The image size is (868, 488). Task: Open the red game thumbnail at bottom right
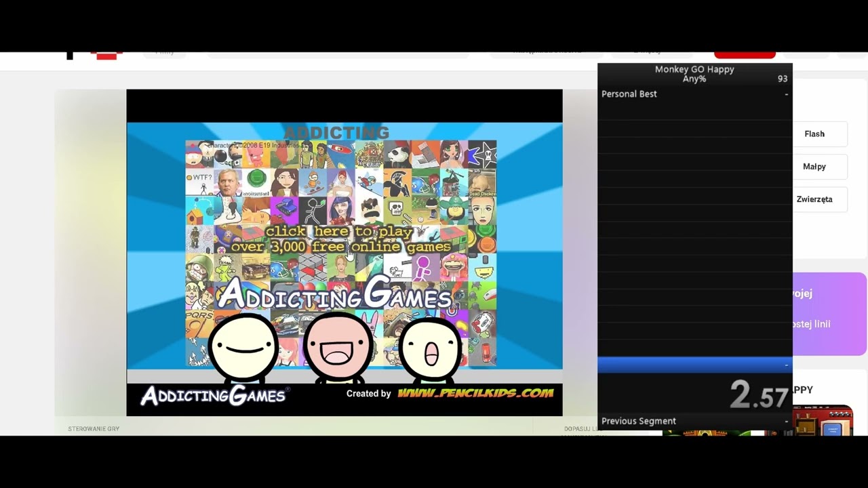[x=823, y=420]
